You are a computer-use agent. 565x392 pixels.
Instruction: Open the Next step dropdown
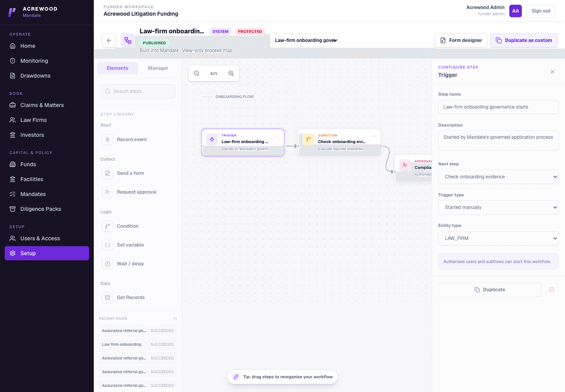click(x=498, y=177)
